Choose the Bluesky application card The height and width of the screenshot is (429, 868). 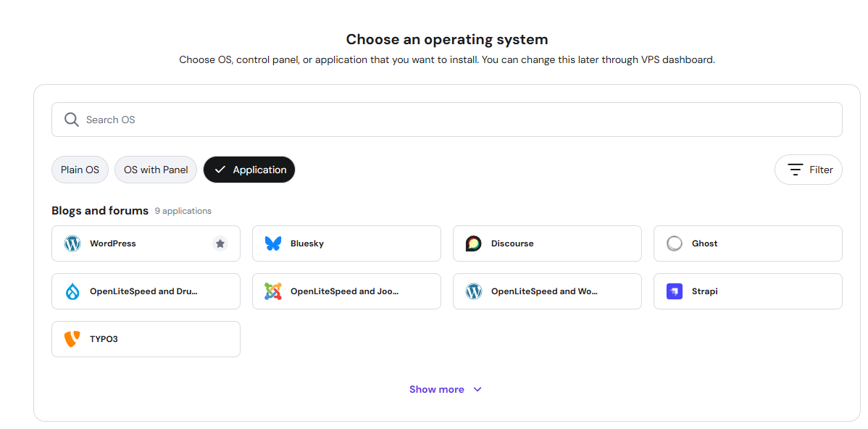pyautogui.click(x=346, y=243)
